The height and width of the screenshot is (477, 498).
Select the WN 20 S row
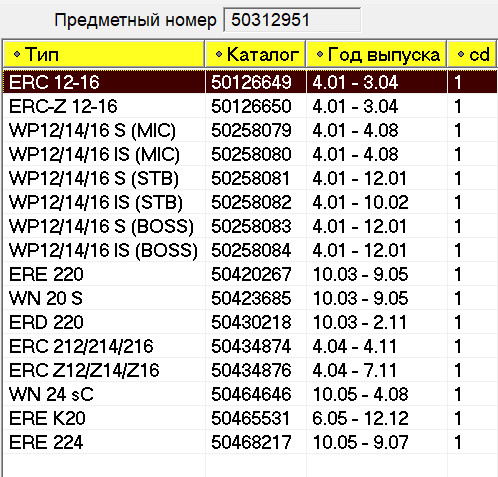click(250, 298)
